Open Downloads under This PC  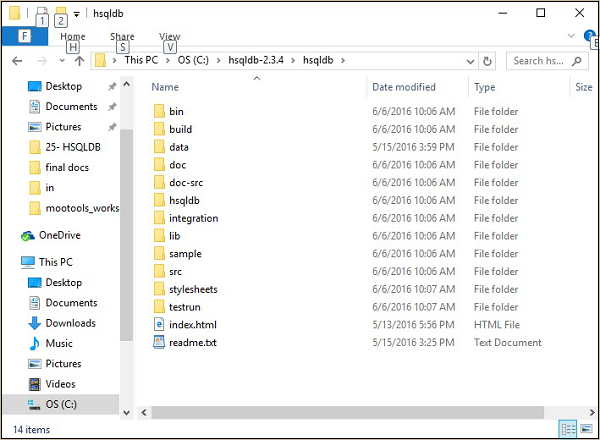(70, 323)
